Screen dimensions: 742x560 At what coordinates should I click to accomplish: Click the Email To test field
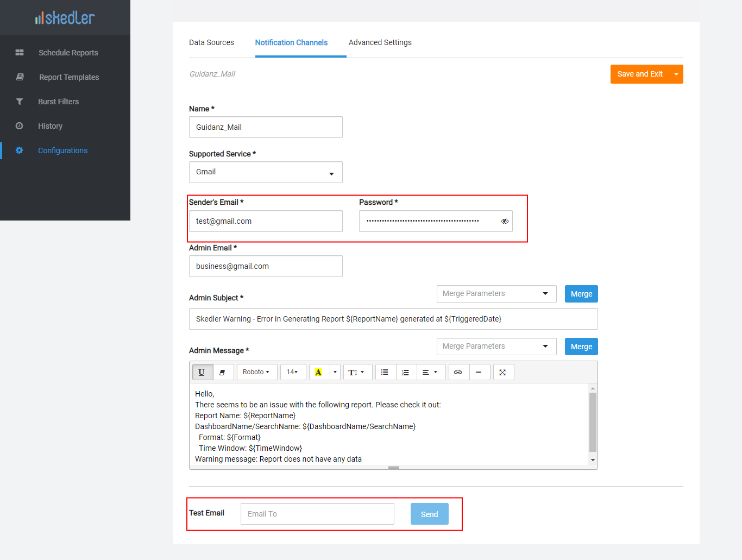[x=317, y=514]
